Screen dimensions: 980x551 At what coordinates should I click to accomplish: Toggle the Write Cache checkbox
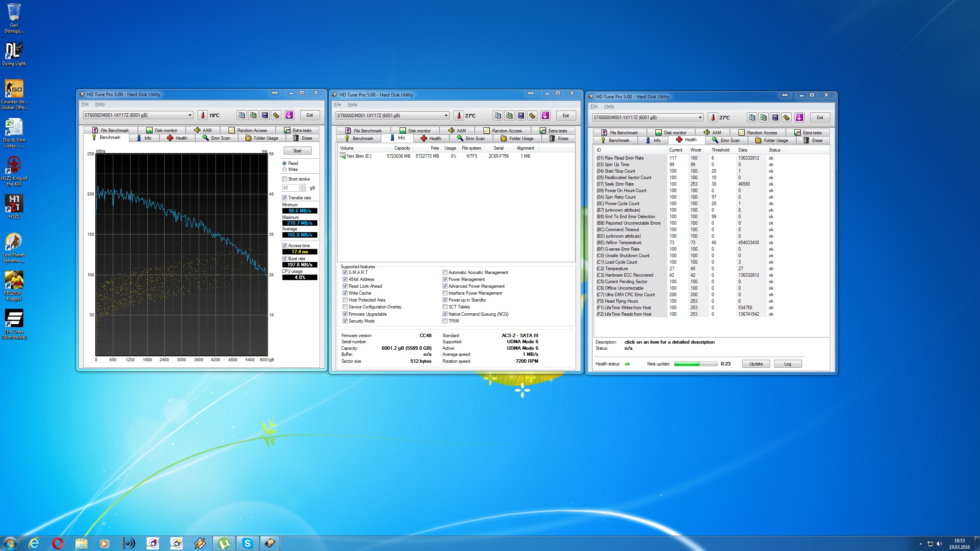(345, 293)
